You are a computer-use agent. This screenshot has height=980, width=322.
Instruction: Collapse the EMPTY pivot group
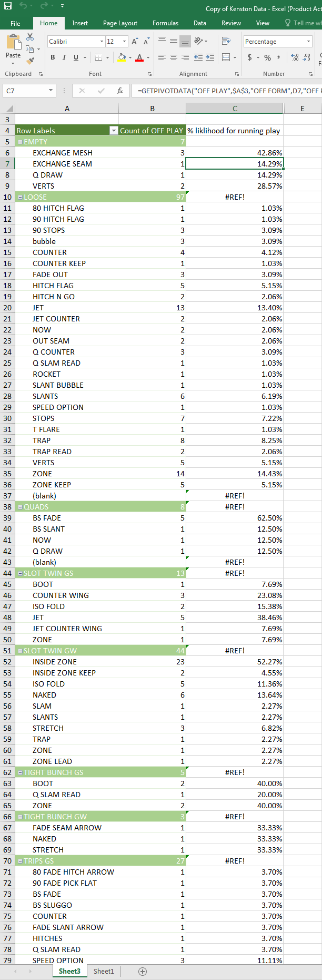[20, 142]
